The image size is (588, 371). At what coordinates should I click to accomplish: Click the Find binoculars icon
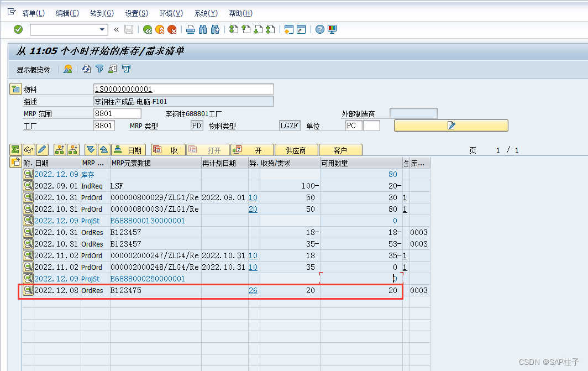[203, 29]
